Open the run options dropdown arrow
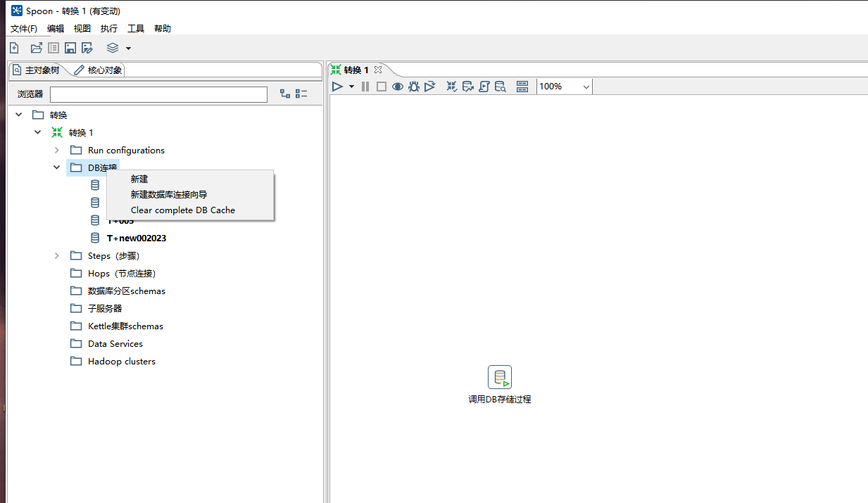Image resolution: width=868 pixels, height=503 pixels. click(x=351, y=87)
